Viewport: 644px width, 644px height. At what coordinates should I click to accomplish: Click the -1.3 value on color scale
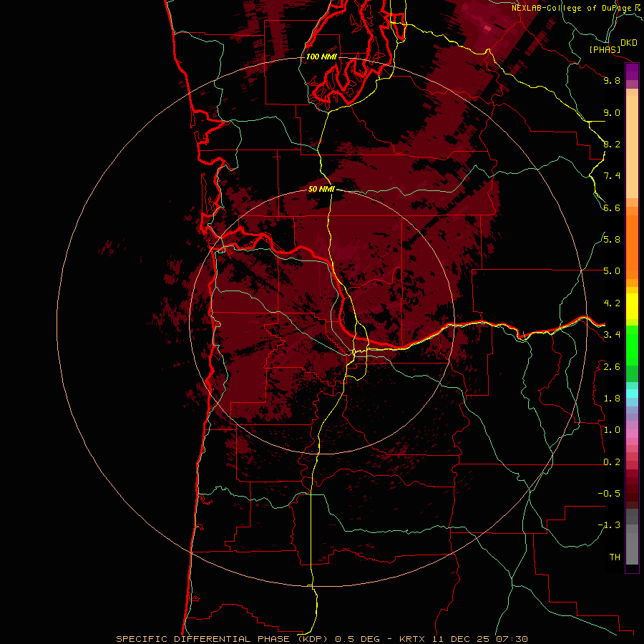(609, 525)
